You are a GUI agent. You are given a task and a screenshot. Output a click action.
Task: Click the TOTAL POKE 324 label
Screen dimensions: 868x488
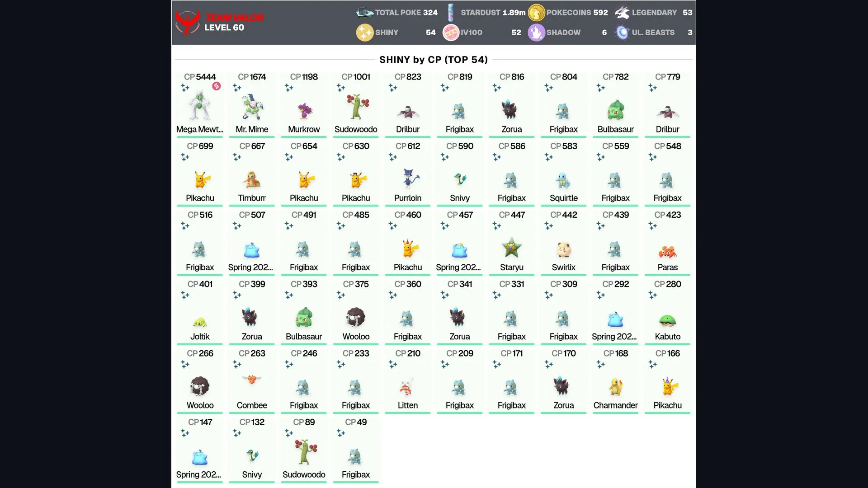pos(406,13)
